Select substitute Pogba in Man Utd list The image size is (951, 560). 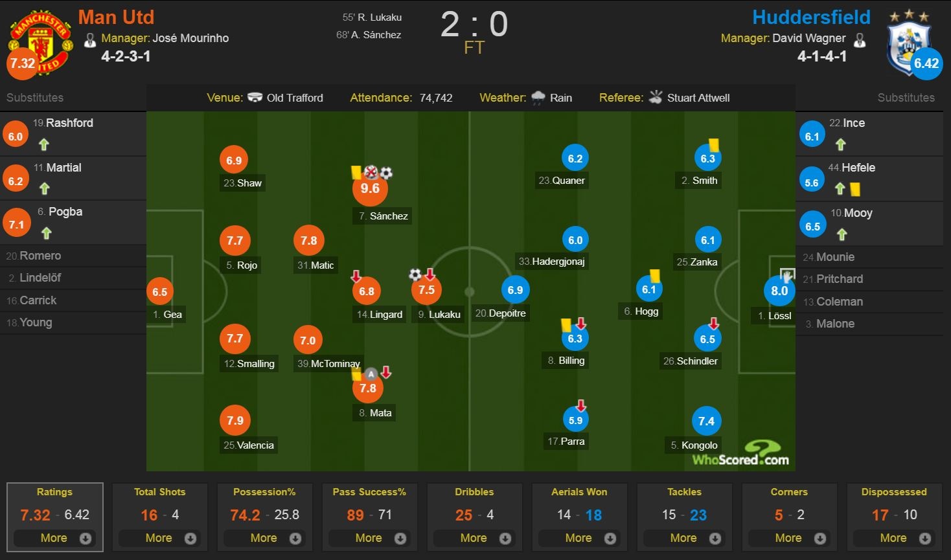point(65,212)
